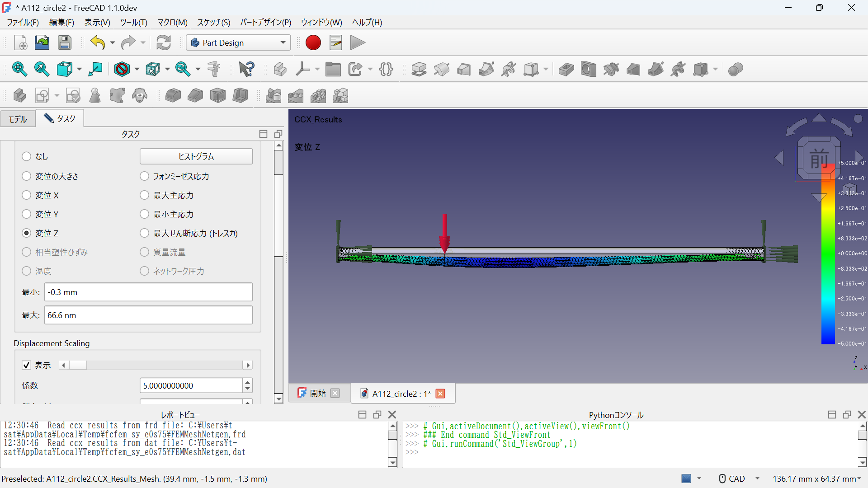Click the Refresh recompute icon
The height and width of the screenshot is (488, 868).
[163, 42]
